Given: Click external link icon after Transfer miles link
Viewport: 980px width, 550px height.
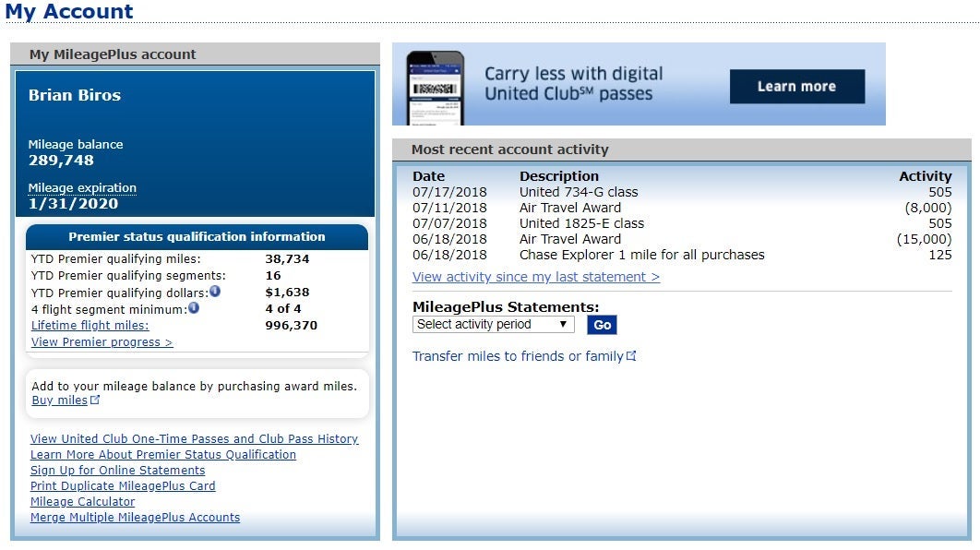Looking at the screenshot, I should point(631,355).
